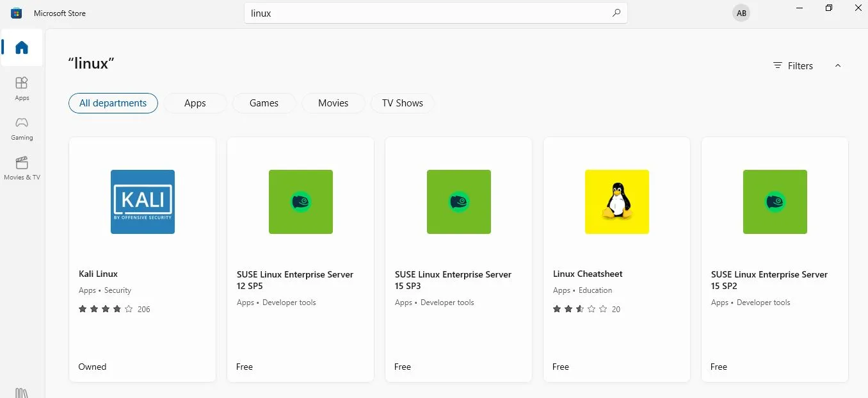Click Apps • Education category text

click(583, 290)
